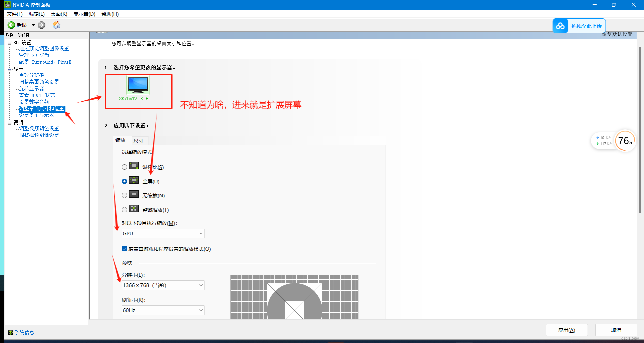
Task: Open 配置 Surround、PhysX
Action: pyautogui.click(x=45, y=62)
